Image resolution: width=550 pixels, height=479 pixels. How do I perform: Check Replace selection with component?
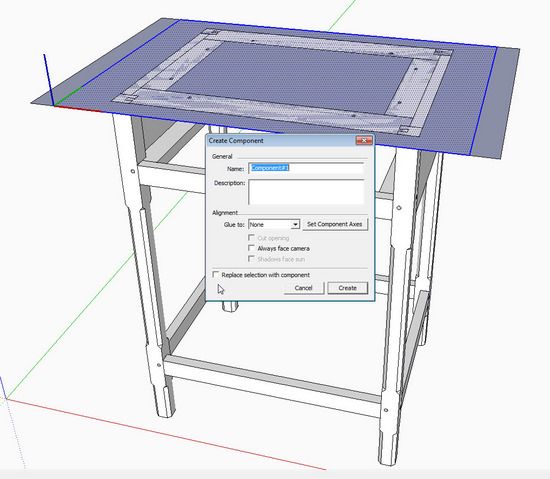click(x=215, y=275)
